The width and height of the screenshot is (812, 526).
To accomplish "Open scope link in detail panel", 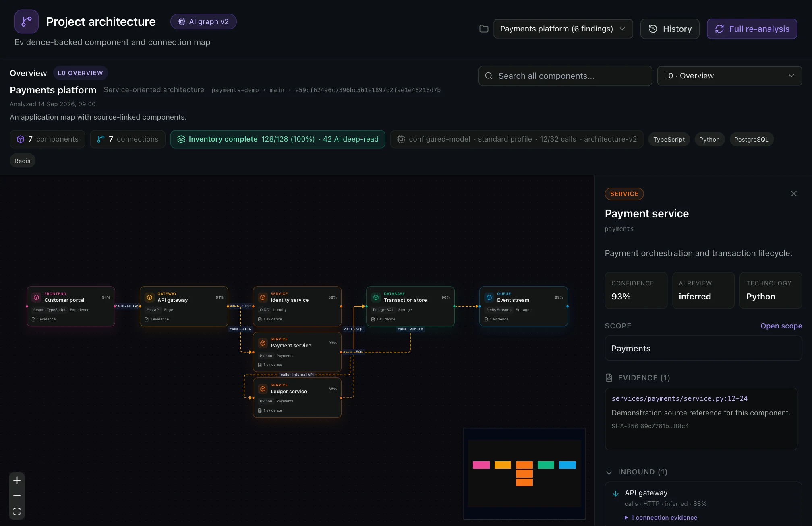I will 781,326.
